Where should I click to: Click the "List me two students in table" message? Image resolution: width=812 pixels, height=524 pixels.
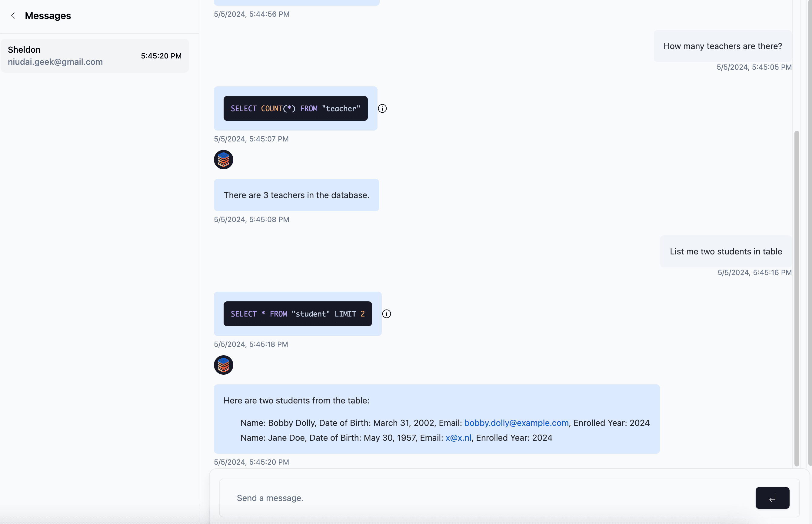coord(726,251)
